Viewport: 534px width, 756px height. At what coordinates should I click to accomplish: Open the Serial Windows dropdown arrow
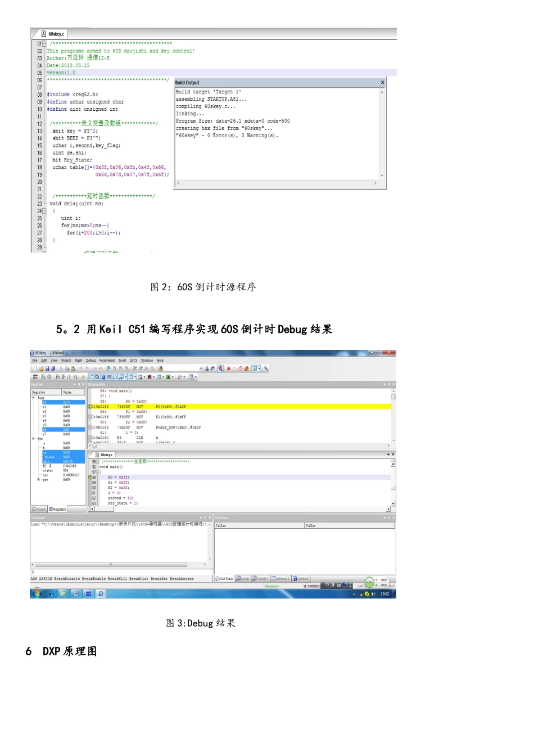(144, 377)
